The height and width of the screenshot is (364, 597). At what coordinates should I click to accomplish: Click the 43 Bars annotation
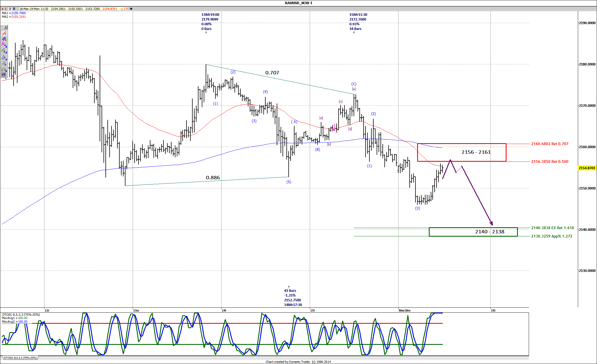pyautogui.click(x=290, y=291)
